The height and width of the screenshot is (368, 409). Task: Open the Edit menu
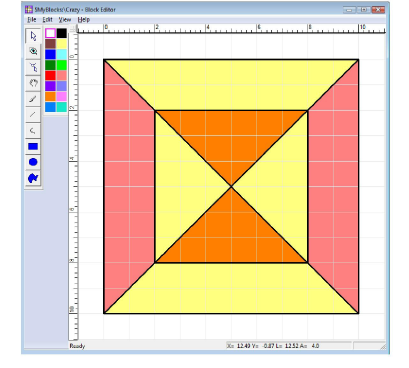[48, 20]
